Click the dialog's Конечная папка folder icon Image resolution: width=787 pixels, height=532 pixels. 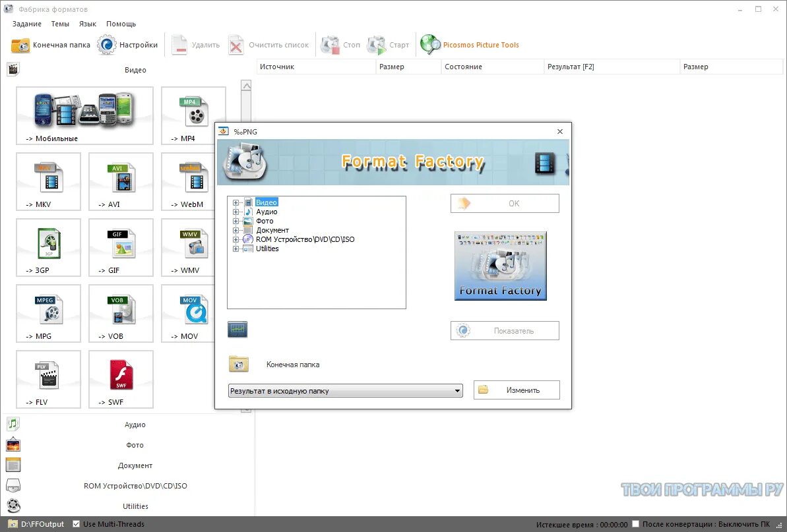pos(238,363)
